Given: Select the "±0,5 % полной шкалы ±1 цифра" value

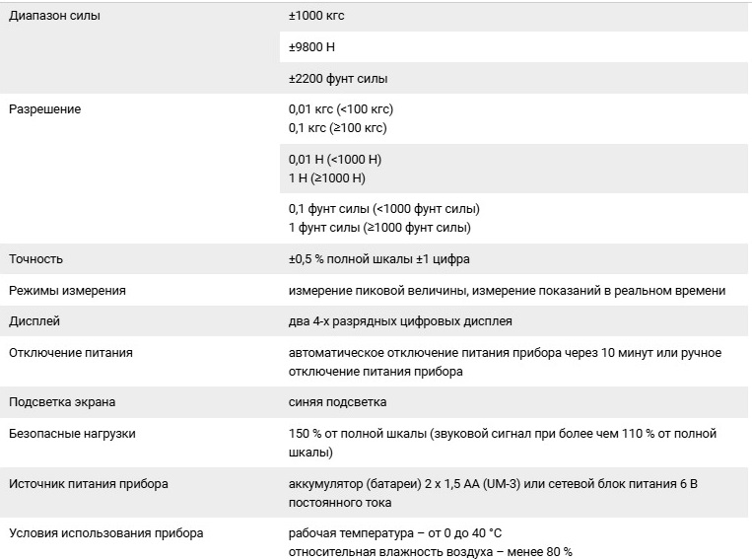Looking at the screenshot, I should coord(378,259).
